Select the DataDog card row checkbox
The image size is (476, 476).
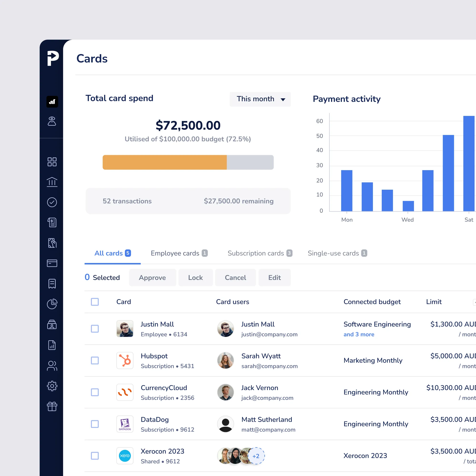point(95,424)
